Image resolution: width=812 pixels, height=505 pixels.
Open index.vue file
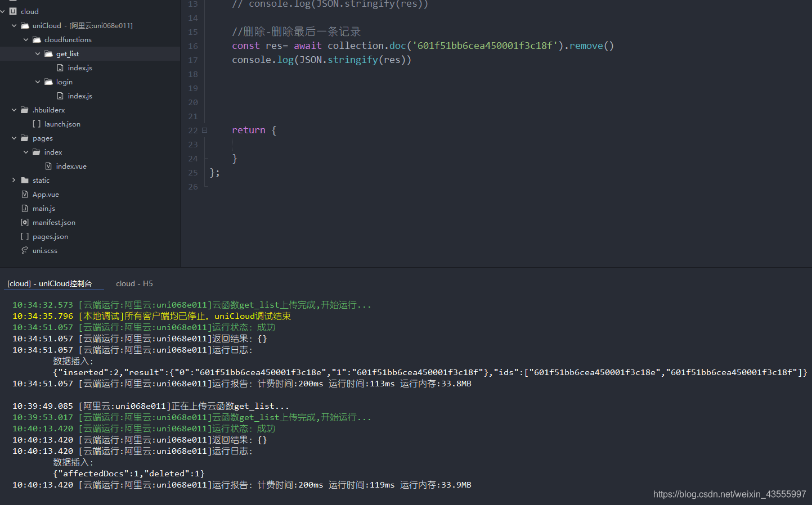pos(71,166)
